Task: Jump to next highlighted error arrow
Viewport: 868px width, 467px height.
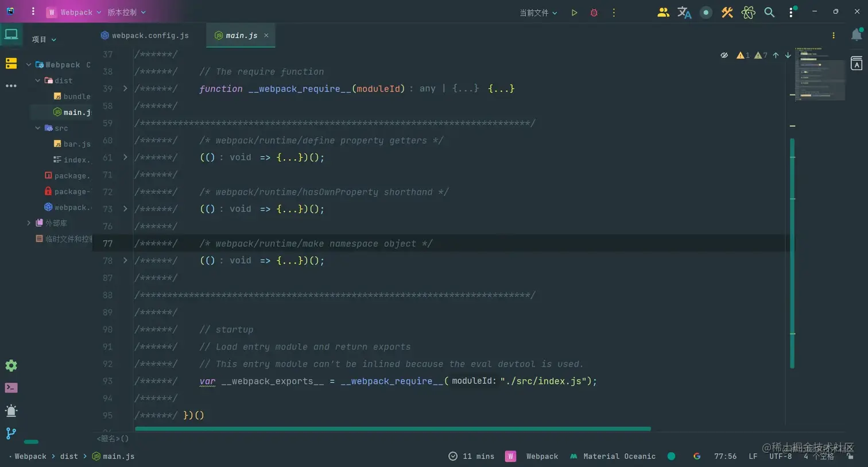Action: [x=788, y=55]
